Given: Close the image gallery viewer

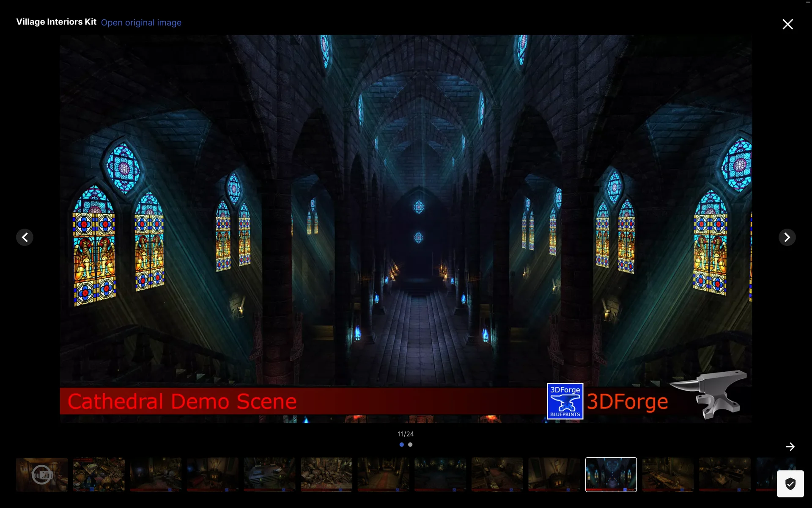Looking at the screenshot, I should tap(787, 24).
